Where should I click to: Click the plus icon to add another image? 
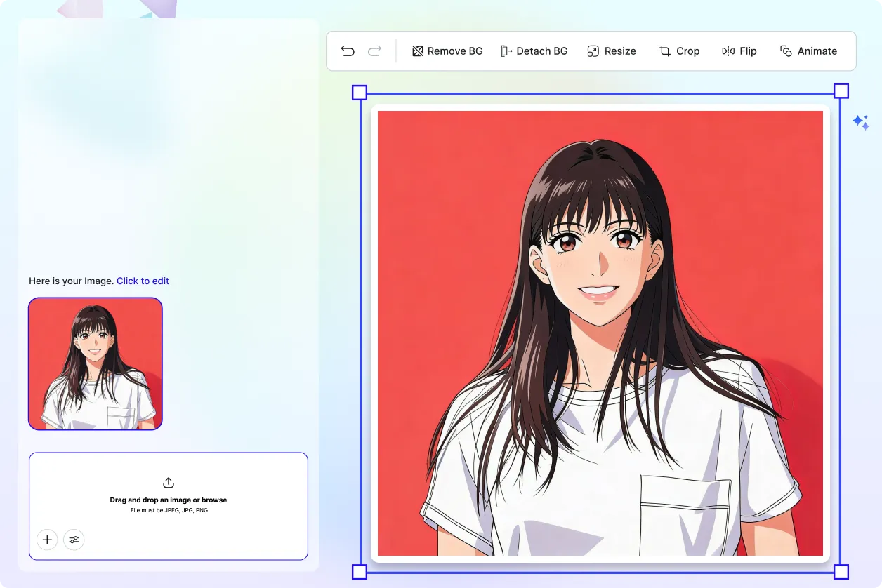point(47,540)
